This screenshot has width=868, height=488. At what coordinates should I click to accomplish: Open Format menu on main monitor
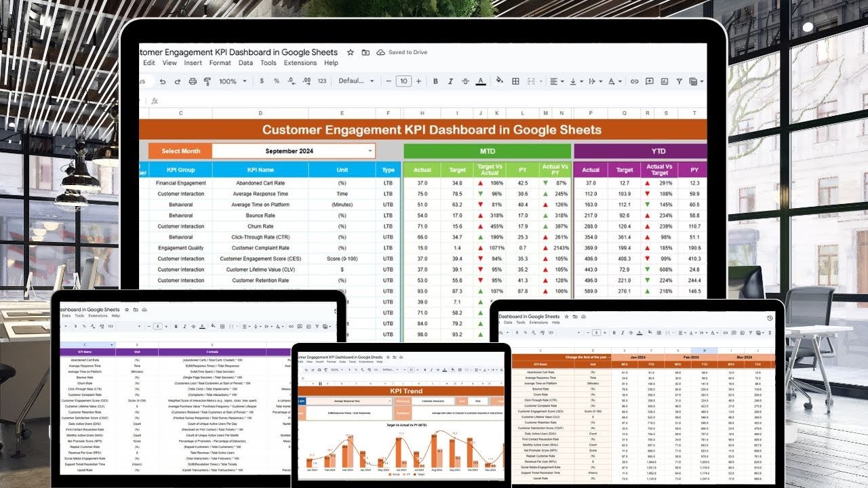click(220, 63)
